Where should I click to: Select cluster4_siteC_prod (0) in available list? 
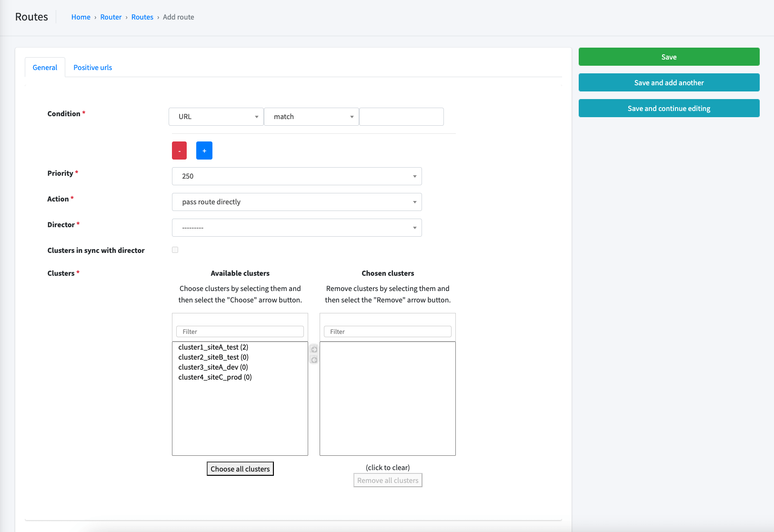pyautogui.click(x=240, y=377)
